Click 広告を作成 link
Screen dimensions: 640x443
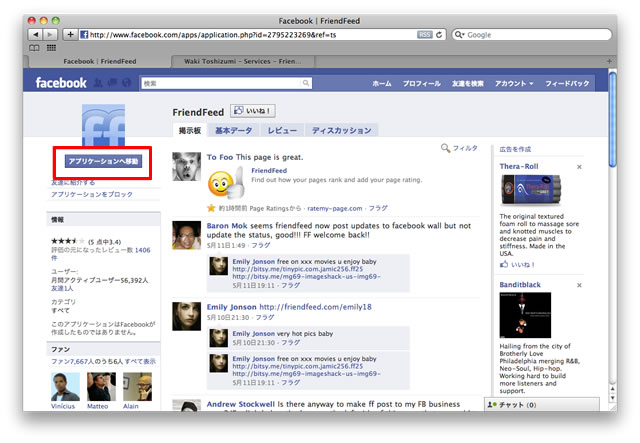point(515,149)
